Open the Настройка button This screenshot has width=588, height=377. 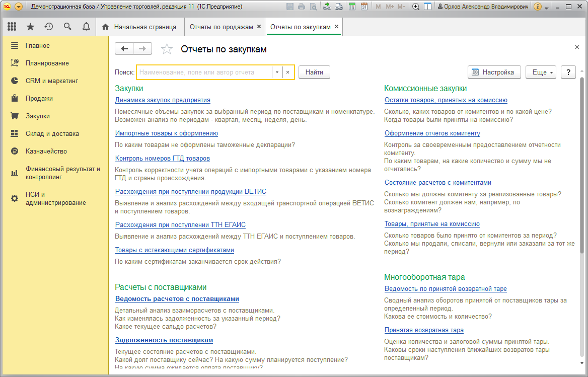(494, 72)
